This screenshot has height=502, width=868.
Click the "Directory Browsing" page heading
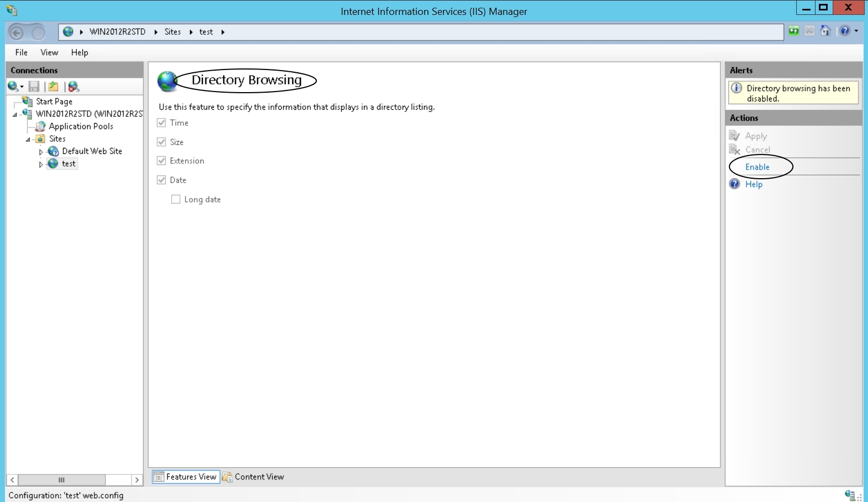point(247,80)
